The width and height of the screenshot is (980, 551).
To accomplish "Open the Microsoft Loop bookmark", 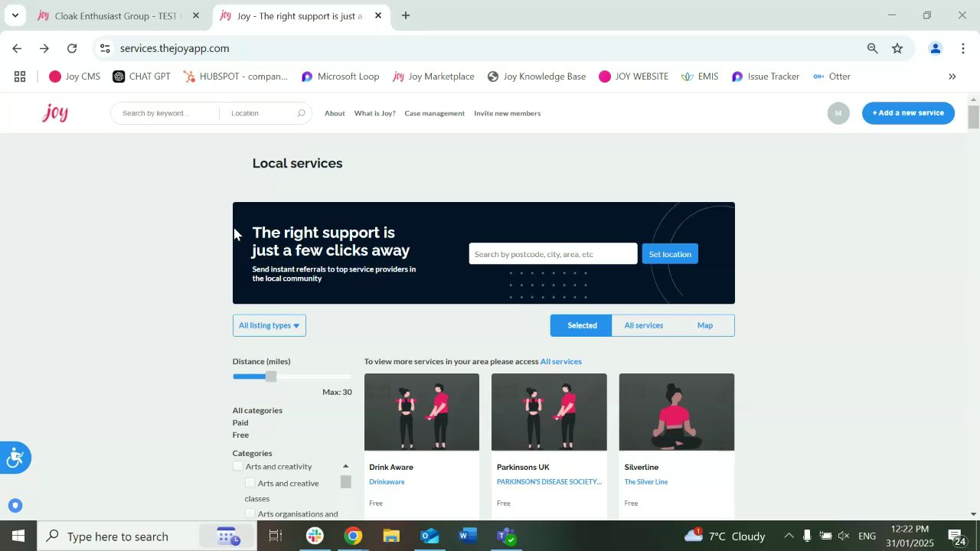I will 340,77.
